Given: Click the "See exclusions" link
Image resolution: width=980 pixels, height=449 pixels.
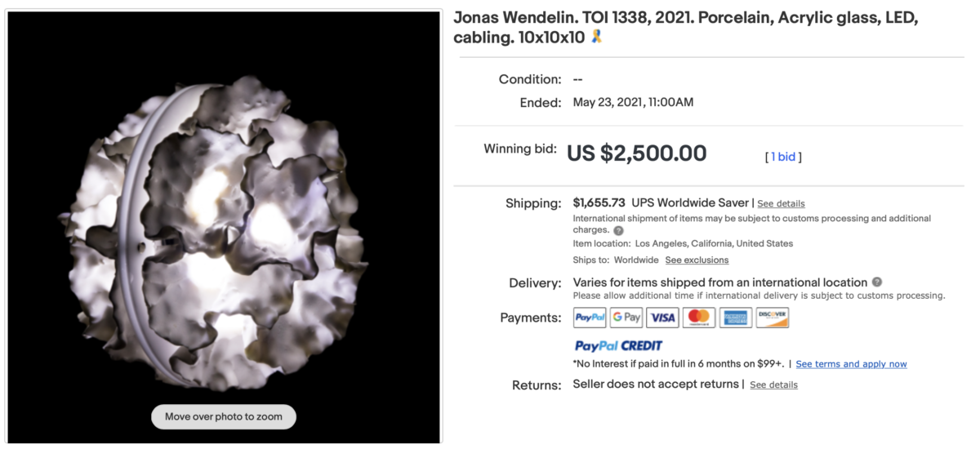Looking at the screenshot, I should click(x=697, y=260).
